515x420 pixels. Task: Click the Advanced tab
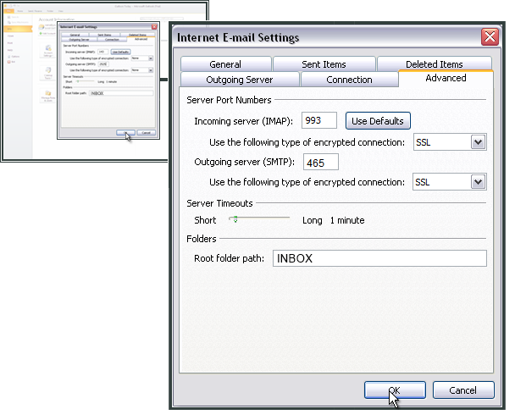[x=446, y=78]
